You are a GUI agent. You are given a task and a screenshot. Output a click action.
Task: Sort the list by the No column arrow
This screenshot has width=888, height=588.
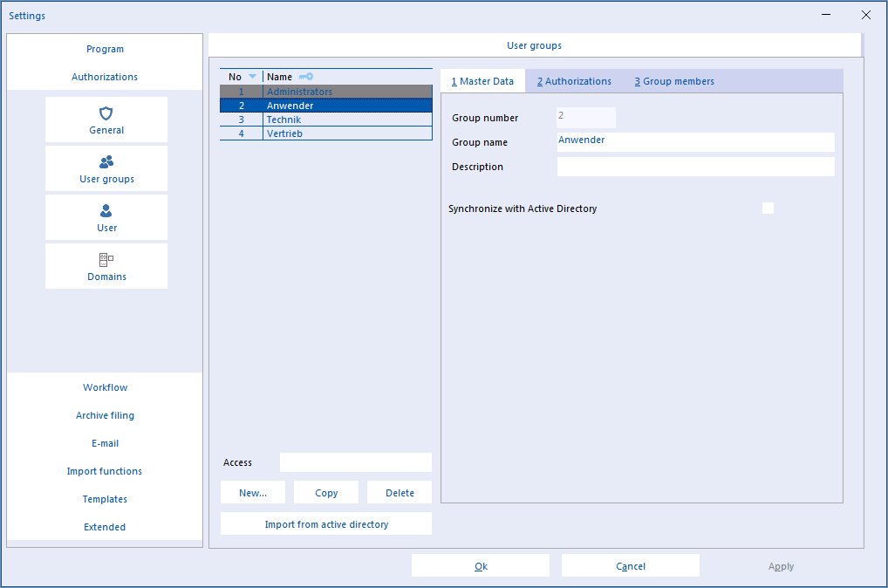(x=253, y=77)
